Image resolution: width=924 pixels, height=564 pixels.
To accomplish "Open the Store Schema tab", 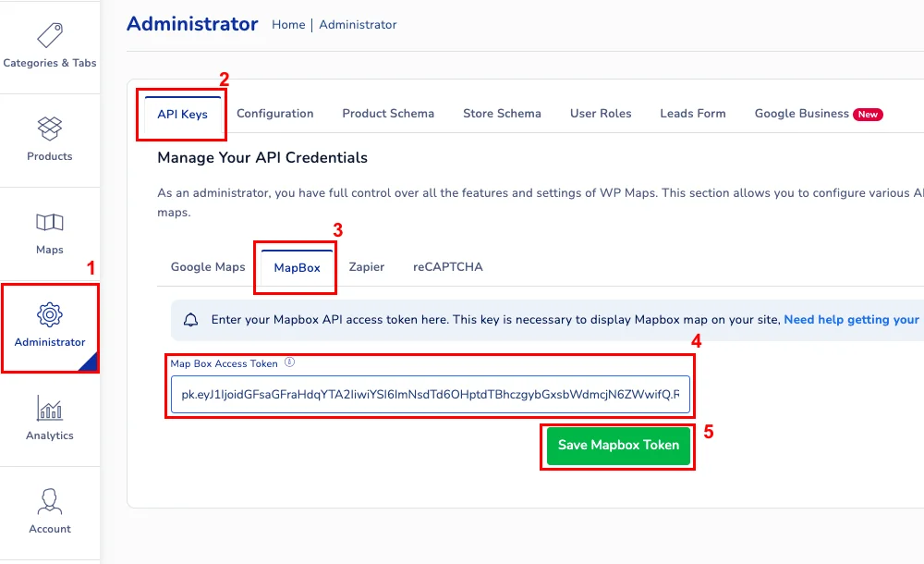I will pos(502,114).
